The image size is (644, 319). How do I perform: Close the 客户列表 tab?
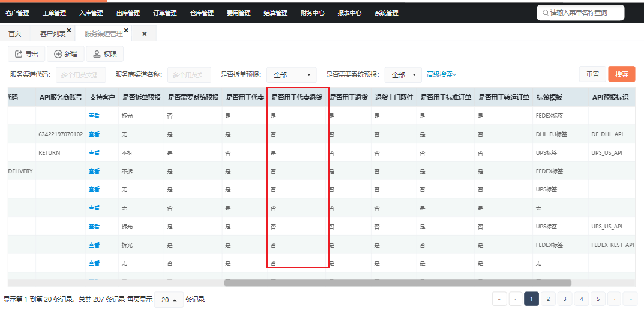pyautogui.click(x=69, y=31)
